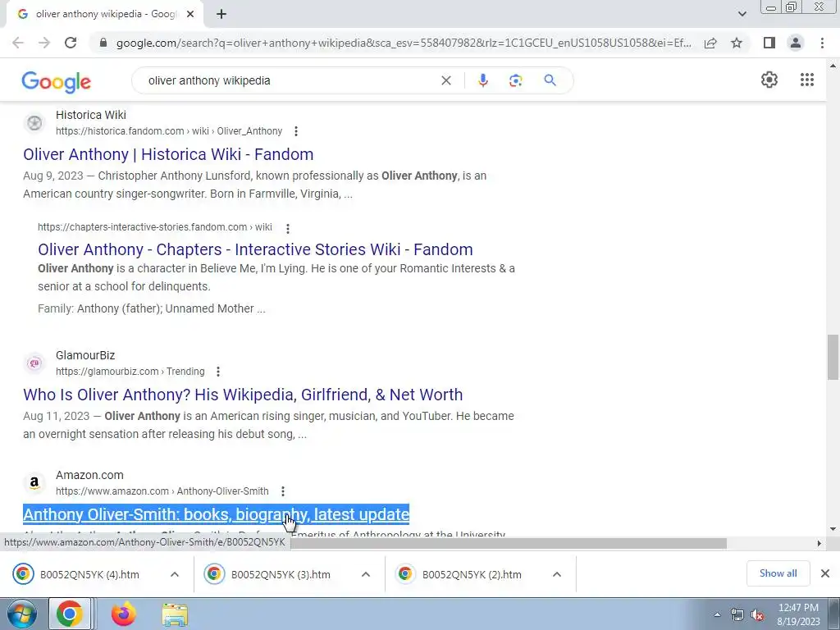Open the Windows Start menu
The width and height of the screenshot is (840, 630).
tap(22, 614)
